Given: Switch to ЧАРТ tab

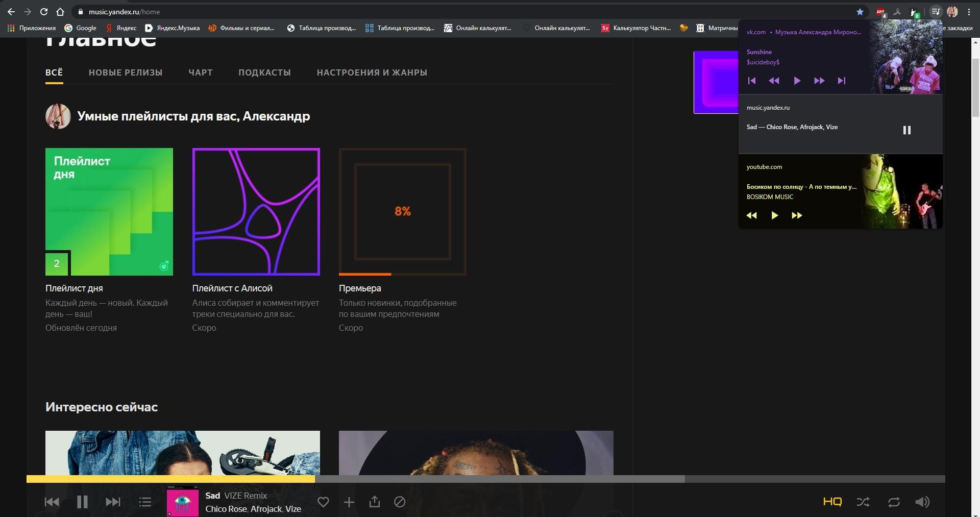Looking at the screenshot, I should pyautogui.click(x=201, y=72).
